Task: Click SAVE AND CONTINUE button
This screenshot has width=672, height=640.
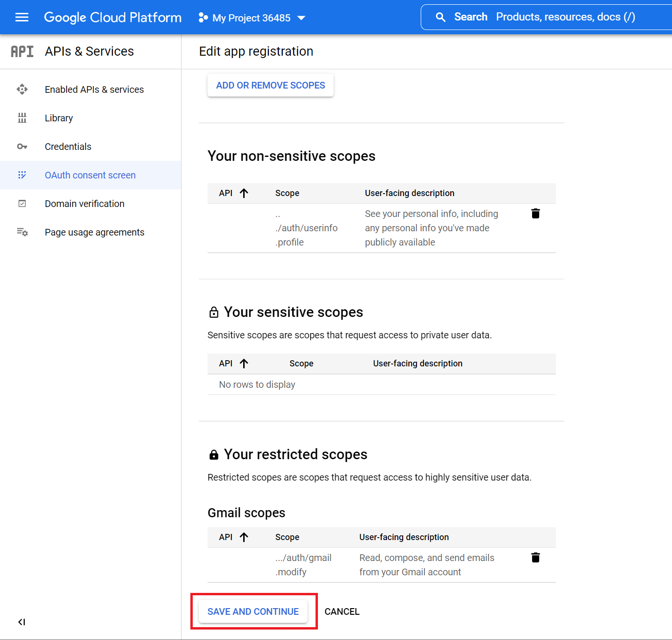Action: point(253,611)
